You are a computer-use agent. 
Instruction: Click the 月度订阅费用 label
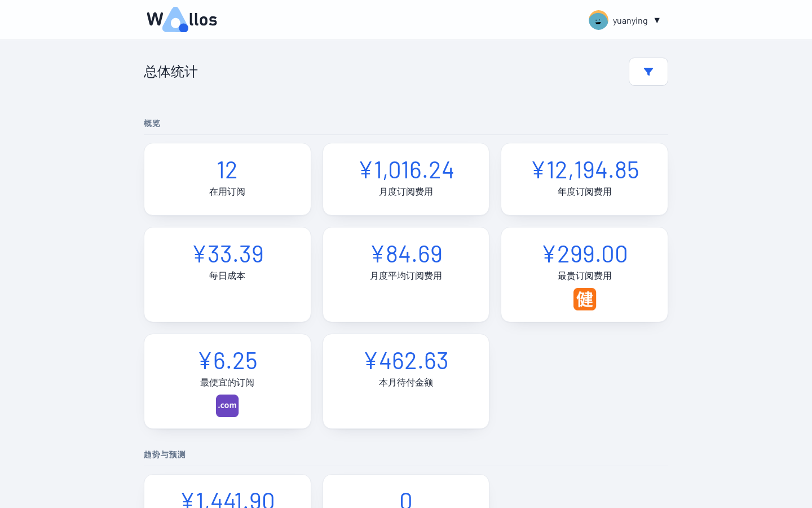pyautogui.click(x=406, y=192)
